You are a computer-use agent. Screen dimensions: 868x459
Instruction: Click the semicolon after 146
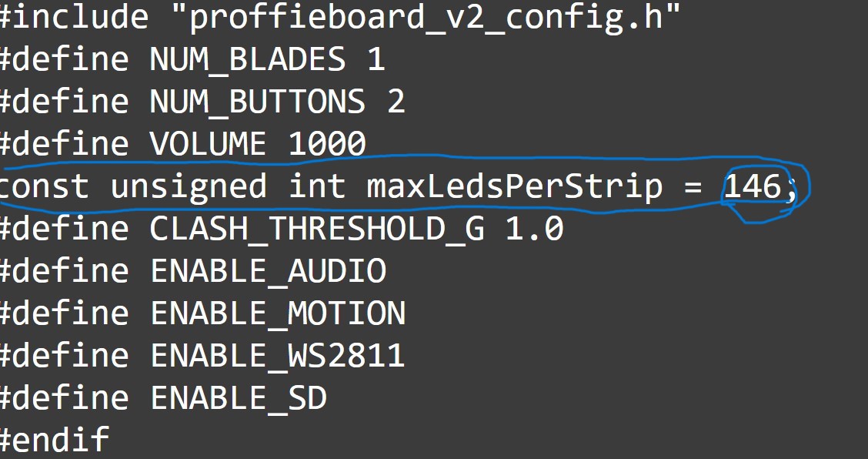pyautogui.click(x=791, y=190)
